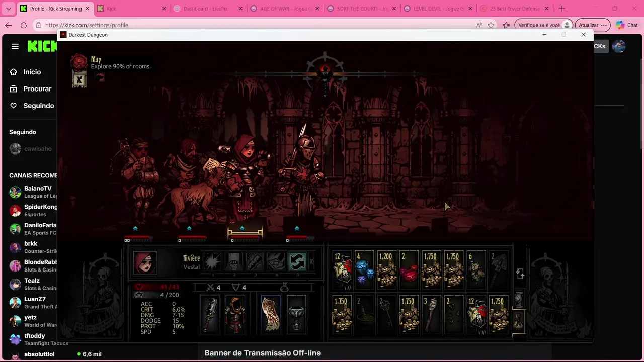Click the Vestal hero portrait
Viewport: 644px width, 362px height.
coord(145,262)
